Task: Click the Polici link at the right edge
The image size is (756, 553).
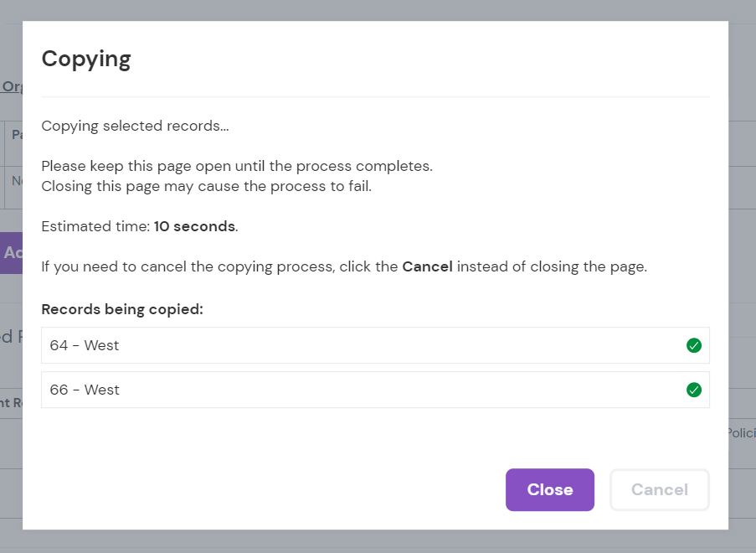Action: point(742,433)
